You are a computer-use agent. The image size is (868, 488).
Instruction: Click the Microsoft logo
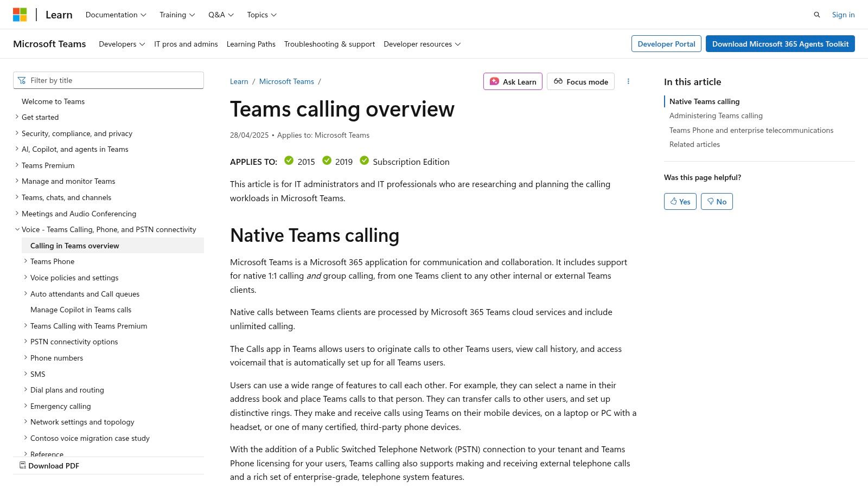pos(20,15)
